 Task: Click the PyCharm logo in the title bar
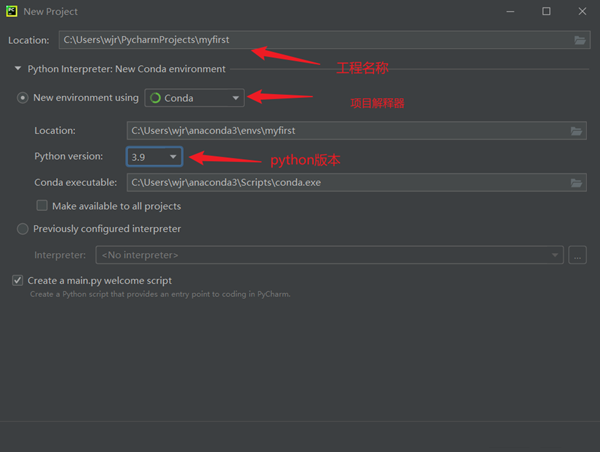(x=12, y=11)
